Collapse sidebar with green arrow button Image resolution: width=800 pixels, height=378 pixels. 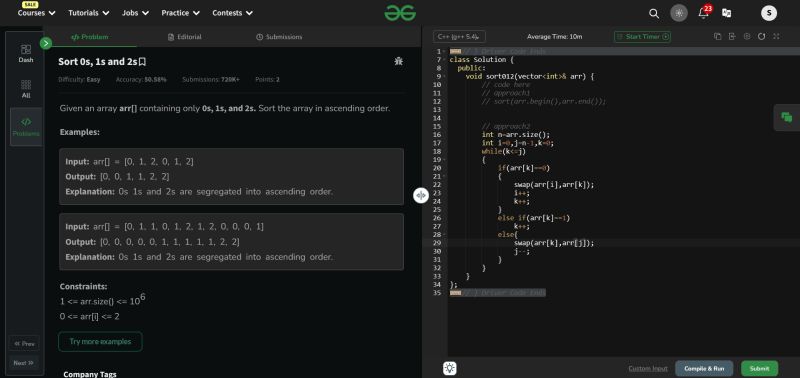click(46, 43)
